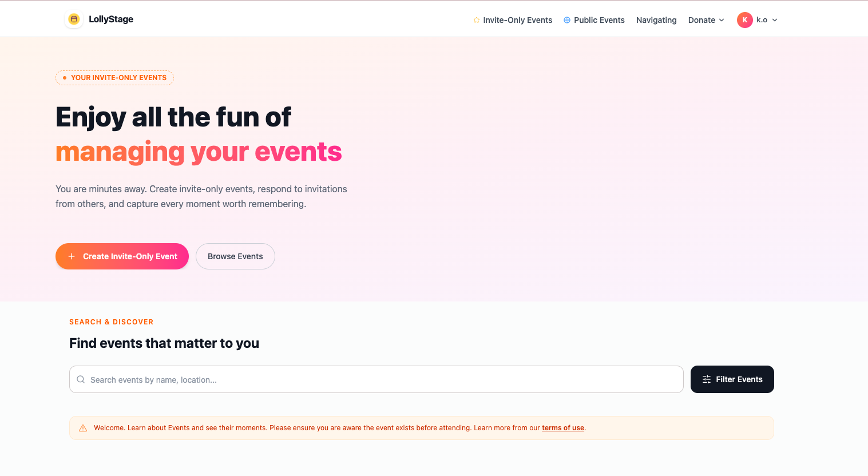Click the LollyStage brand name
Viewport: 868px width, 476px height.
coord(111,19)
